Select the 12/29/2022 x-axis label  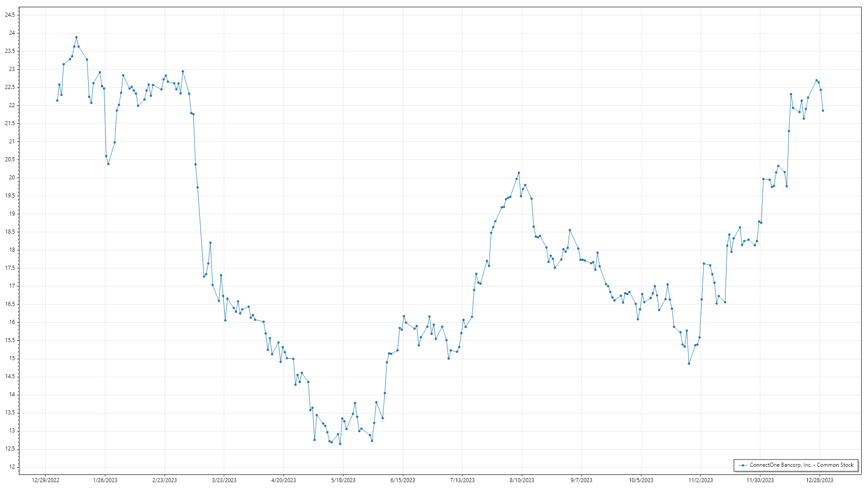[46, 480]
